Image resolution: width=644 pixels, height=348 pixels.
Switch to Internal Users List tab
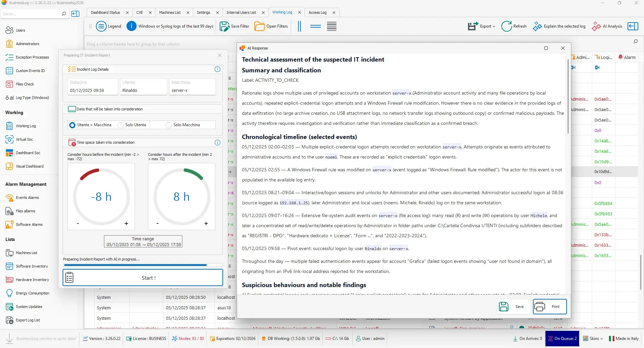pyautogui.click(x=241, y=12)
